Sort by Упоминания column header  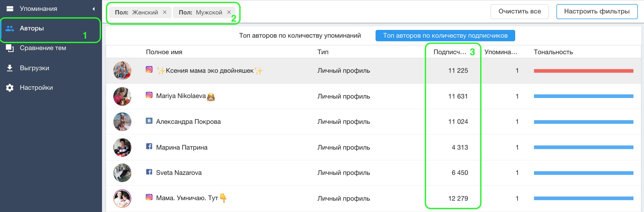pos(501,52)
